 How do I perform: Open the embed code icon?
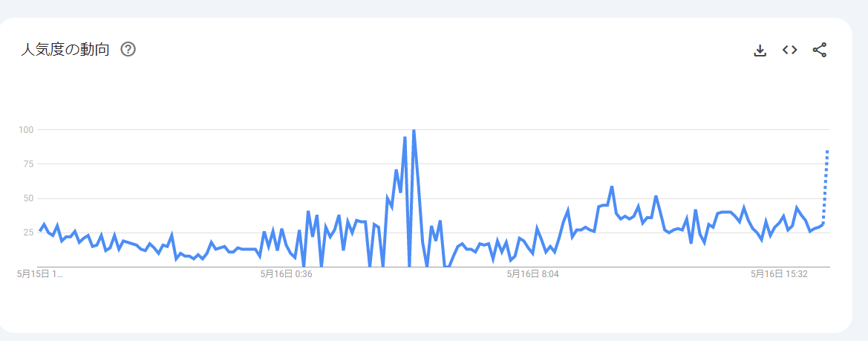(789, 51)
